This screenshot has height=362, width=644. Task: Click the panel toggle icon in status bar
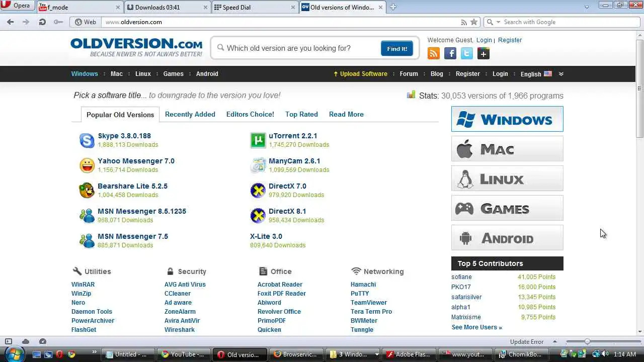coord(8,341)
